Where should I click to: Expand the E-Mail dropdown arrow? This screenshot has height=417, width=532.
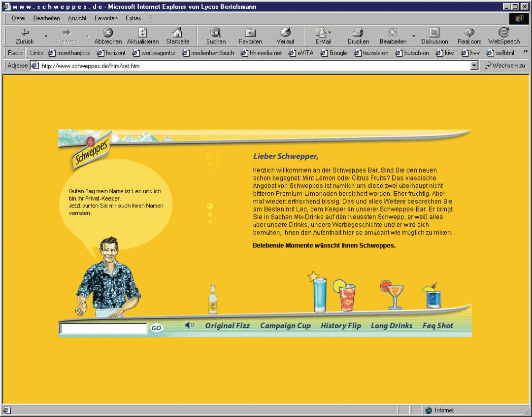[330, 32]
